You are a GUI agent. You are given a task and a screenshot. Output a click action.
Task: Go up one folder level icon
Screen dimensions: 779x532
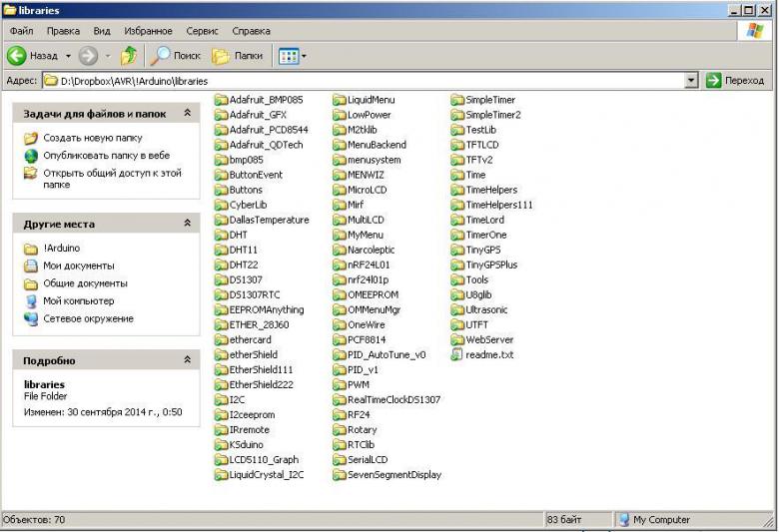pyautogui.click(x=129, y=55)
